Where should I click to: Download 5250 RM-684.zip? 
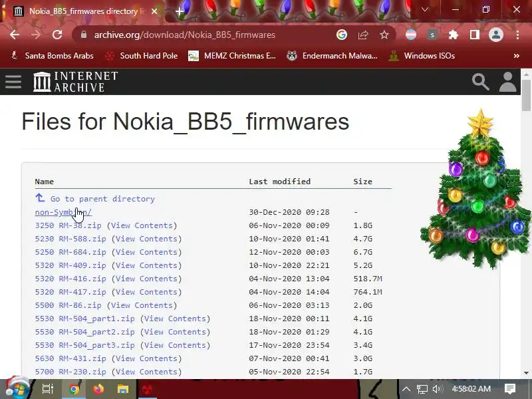[70, 252]
